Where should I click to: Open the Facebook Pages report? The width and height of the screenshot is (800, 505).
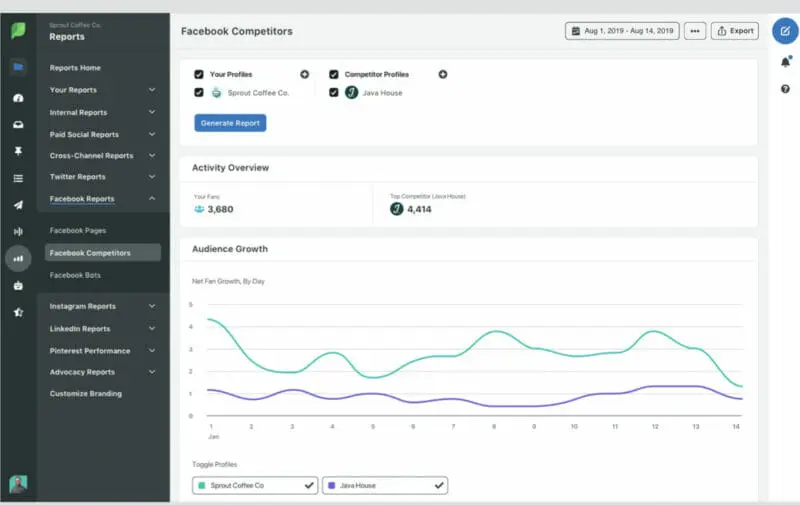click(x=76, y=231)
